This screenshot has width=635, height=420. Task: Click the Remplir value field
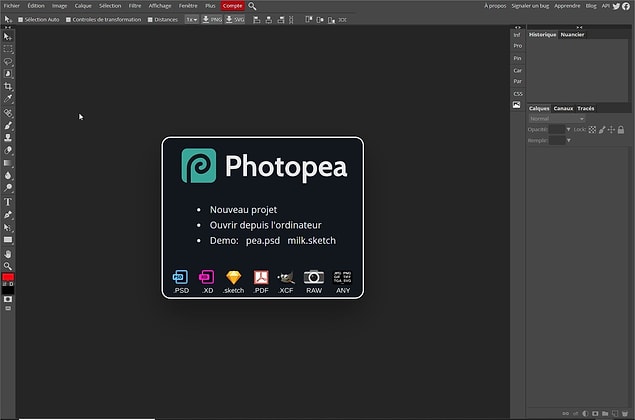coord(556,141)
